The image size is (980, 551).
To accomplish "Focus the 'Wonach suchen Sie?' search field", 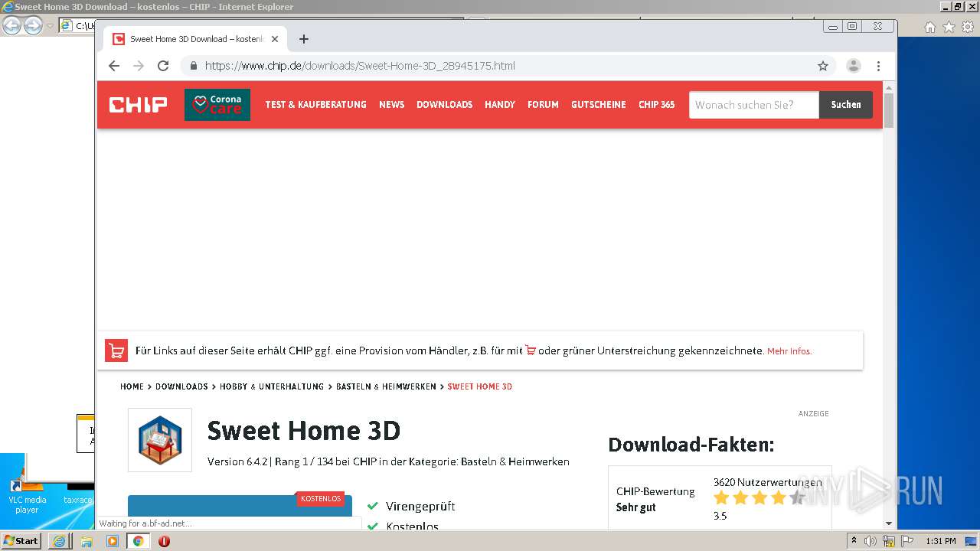I will (x=754, y=105).
